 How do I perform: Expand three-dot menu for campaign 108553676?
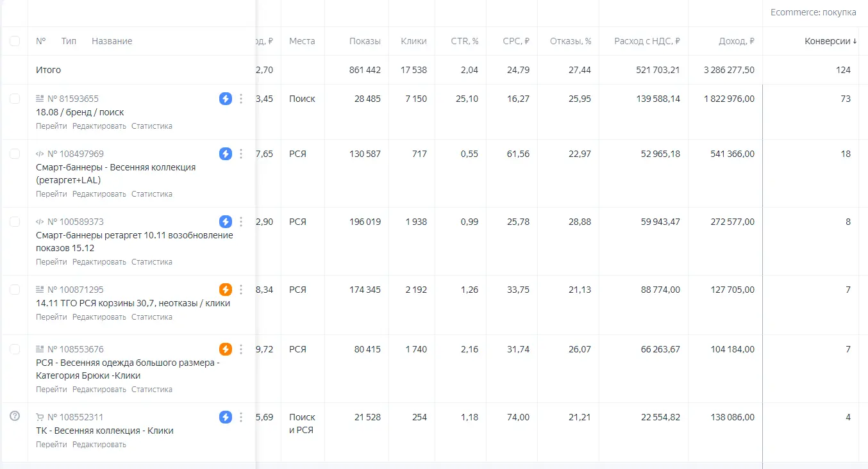(x=241, y=349)
